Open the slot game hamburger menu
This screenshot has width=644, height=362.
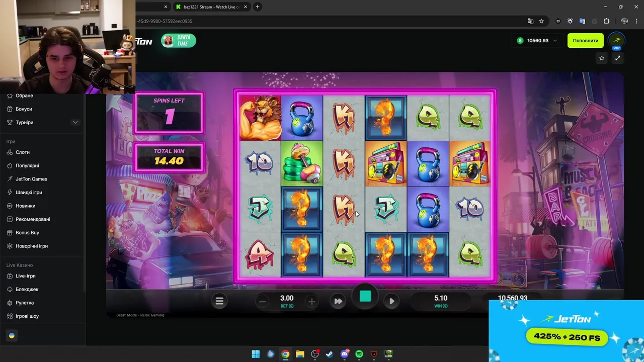219,301
